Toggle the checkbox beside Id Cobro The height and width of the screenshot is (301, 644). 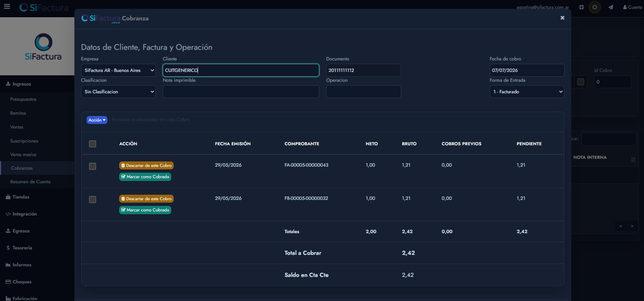pos(581,82)
